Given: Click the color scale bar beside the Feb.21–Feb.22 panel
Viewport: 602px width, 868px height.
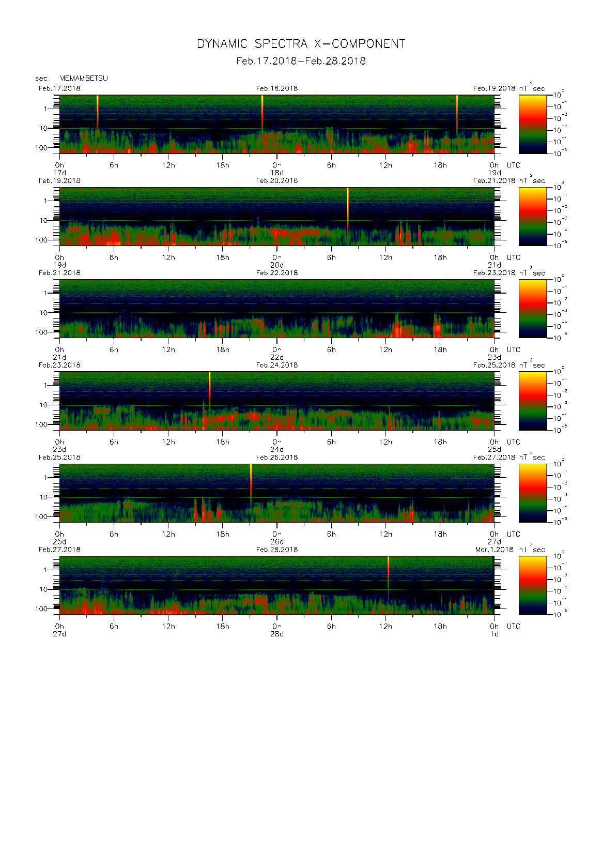Looking at the screenshot, I should coord(533,309).
